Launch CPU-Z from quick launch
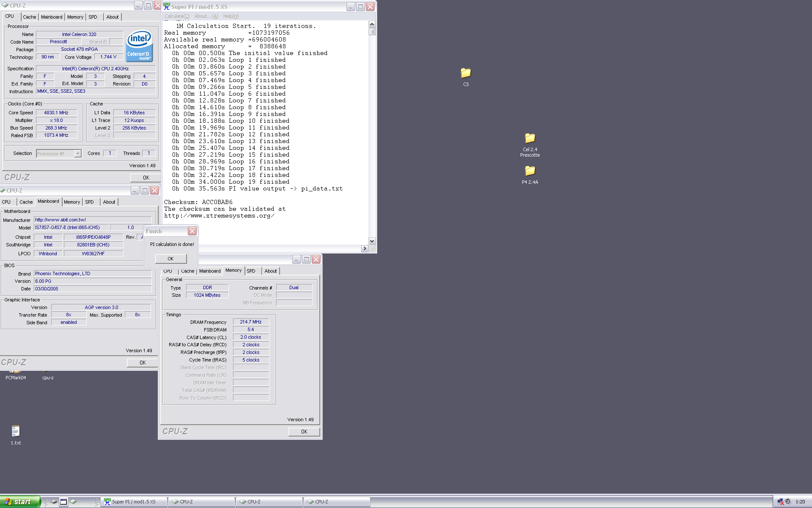Viewport: 812px width, 508px height. point(74,502)
